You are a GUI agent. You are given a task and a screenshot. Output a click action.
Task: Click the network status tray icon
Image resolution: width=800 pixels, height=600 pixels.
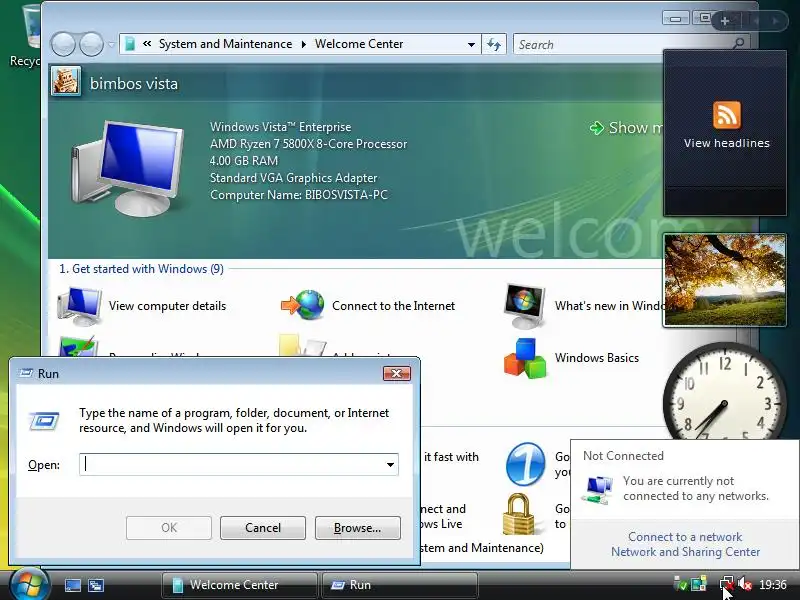727,584
